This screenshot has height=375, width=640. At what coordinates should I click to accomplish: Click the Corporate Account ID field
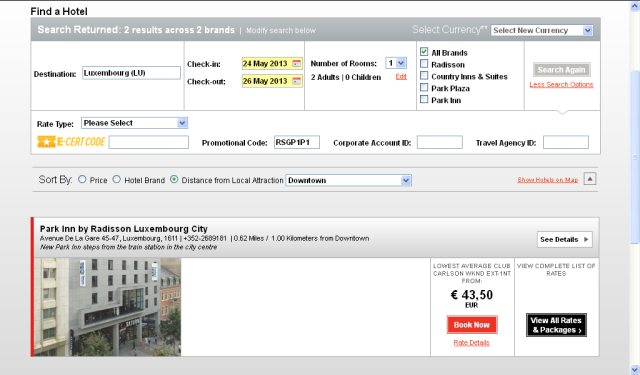pos(440,142)
